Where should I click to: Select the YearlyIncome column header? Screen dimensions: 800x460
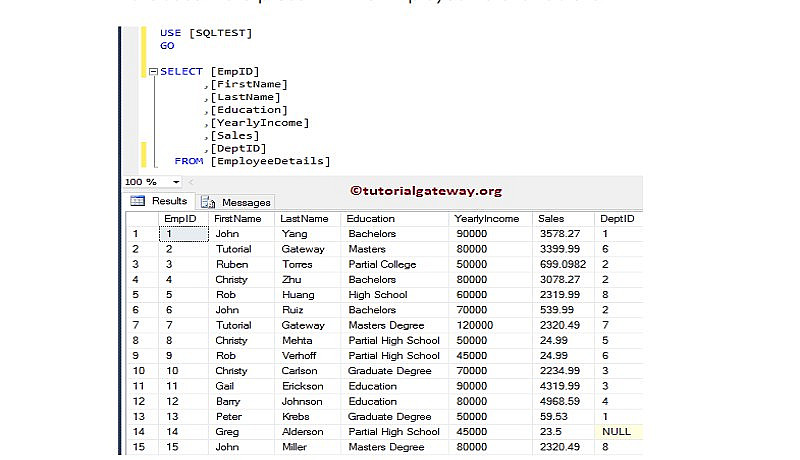pos(490,219)
